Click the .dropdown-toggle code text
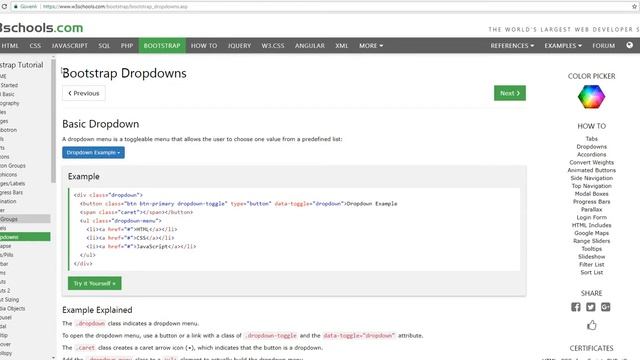This screenshot has height=360, width=640. point(271,336)
